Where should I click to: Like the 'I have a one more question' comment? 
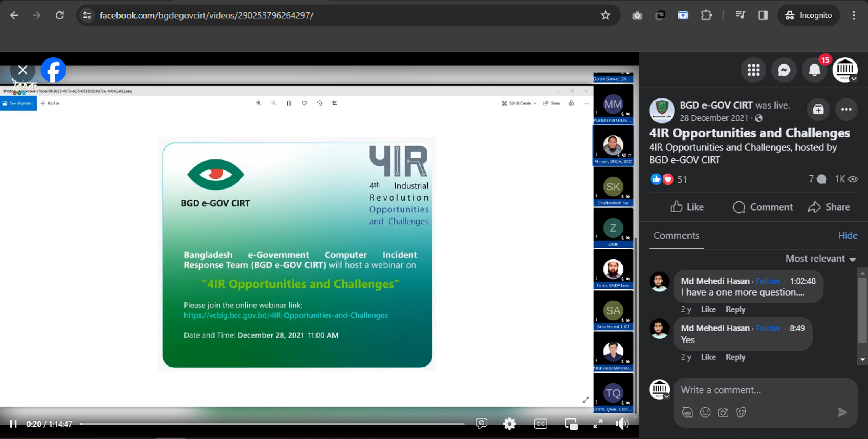pos(708,309)
